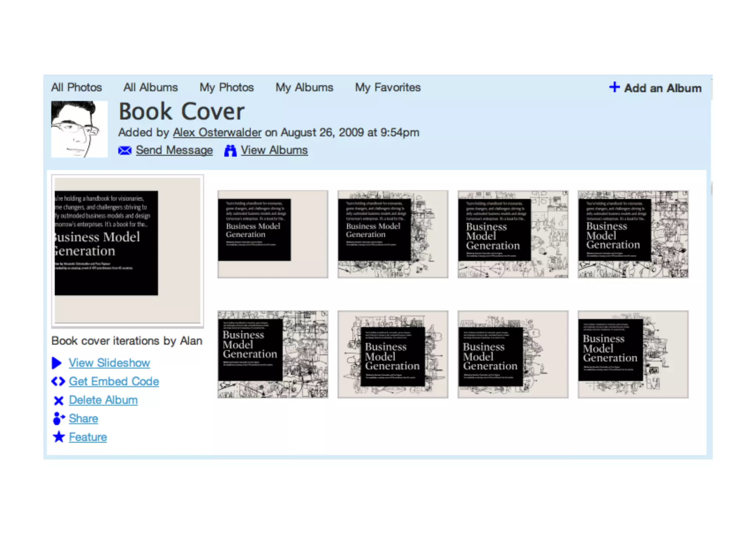Screen dimensions: 756x534
Task: Click the play triangle slideshow icon
Action: coord(56,363)
